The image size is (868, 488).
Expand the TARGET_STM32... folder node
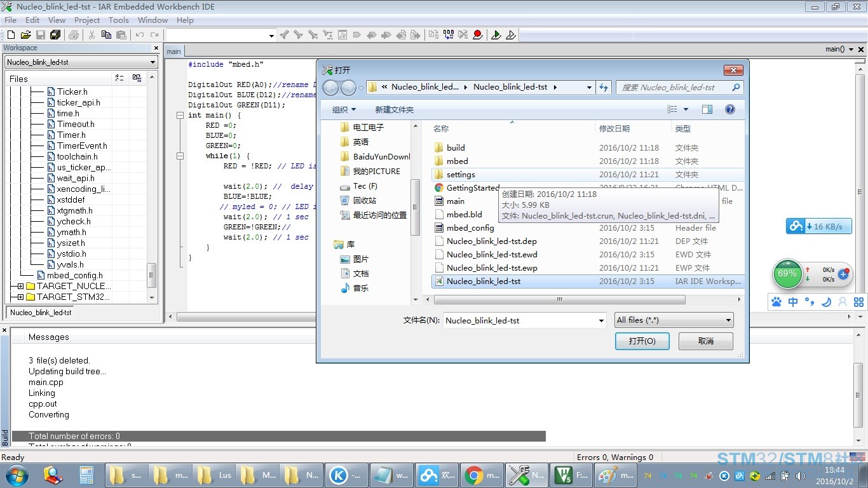(20, 297)
